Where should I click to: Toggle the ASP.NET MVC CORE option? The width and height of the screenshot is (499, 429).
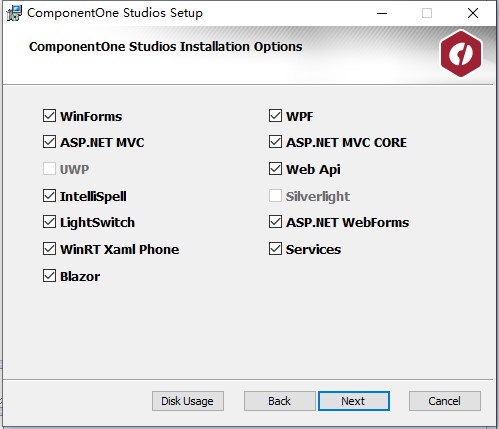(x=275, y=142)
